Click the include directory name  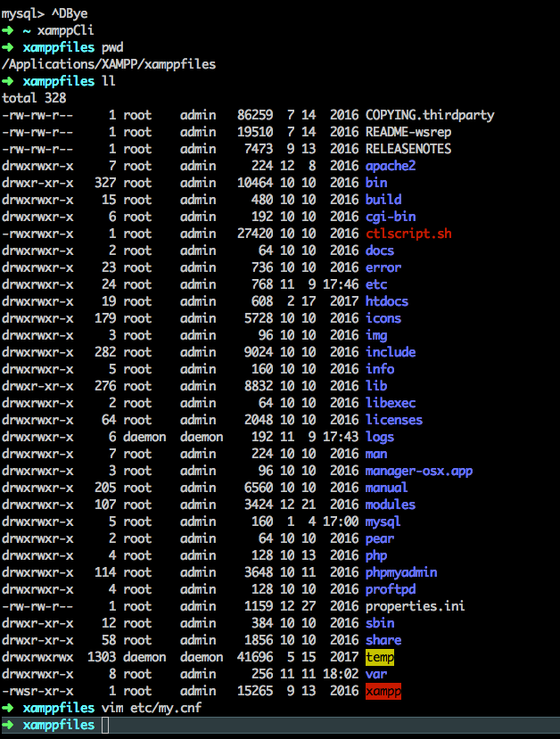(x=391, y=352)
